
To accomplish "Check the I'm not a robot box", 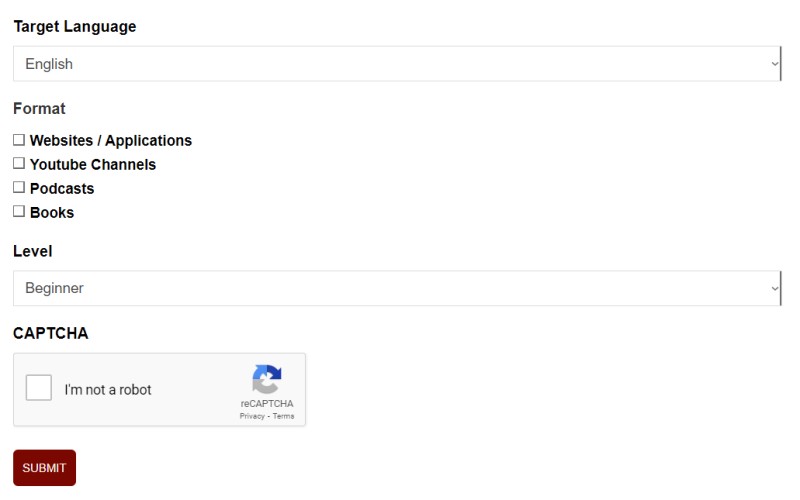I will click(x=39, y=388).
